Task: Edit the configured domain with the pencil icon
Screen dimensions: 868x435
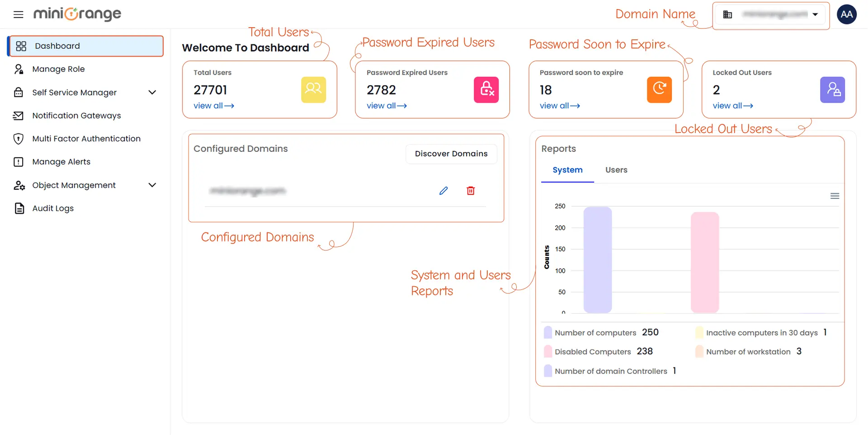Action: click(x=443, y=190)
